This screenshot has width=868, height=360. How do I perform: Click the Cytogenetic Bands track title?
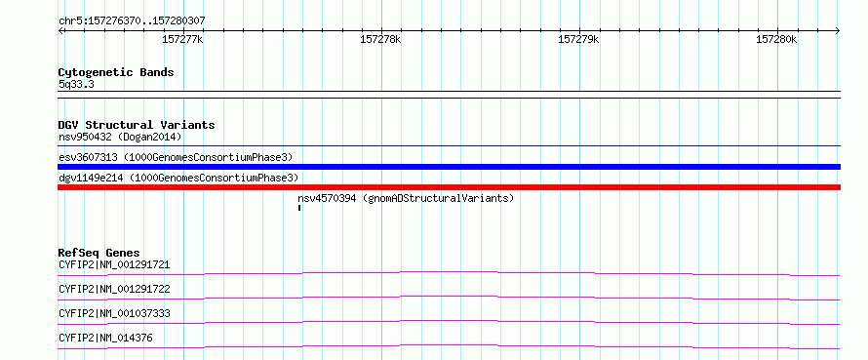coord(116,72)
